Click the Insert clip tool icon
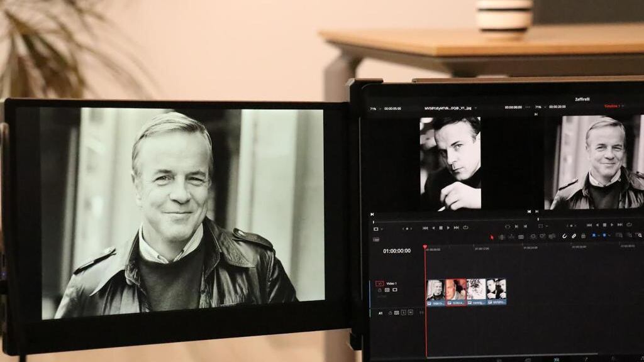 (x=533, y=236)
